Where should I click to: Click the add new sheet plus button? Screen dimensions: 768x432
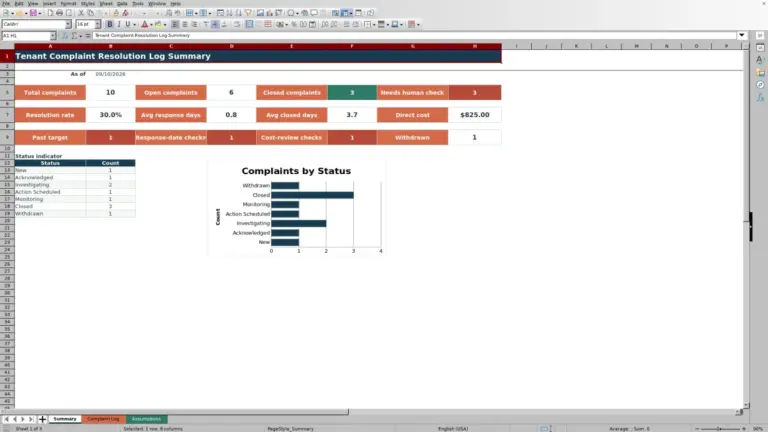click(x=42, y=419)
